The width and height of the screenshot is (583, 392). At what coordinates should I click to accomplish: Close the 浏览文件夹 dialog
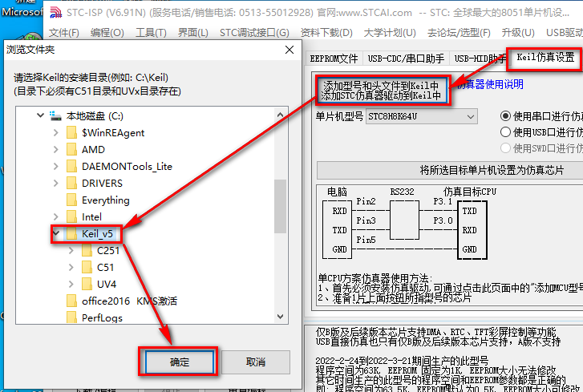289,50
